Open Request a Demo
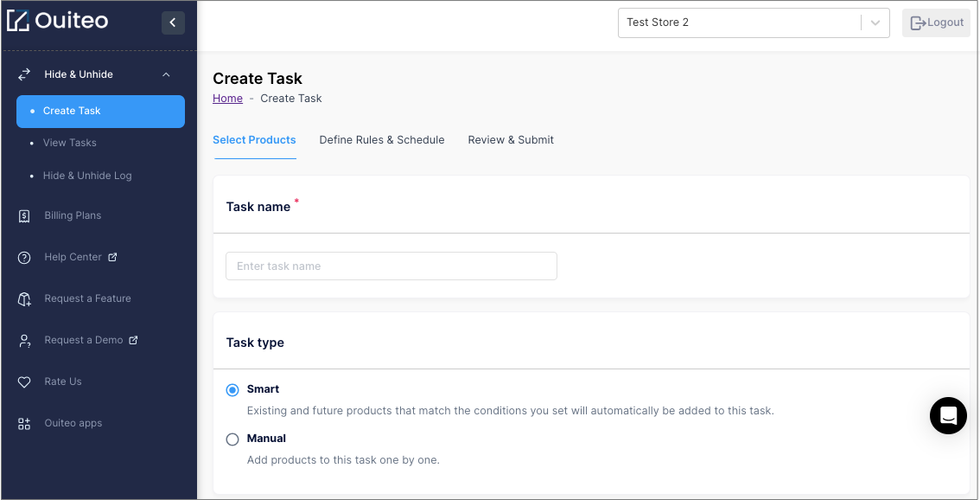 pyautogui.click(x=84, y=340)
